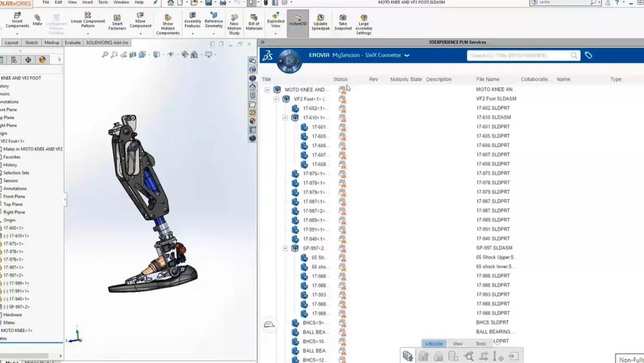This screenshot has height=363, width=644.
Task: Sort by the File Name column header
Action: click(x=488, y=79)
